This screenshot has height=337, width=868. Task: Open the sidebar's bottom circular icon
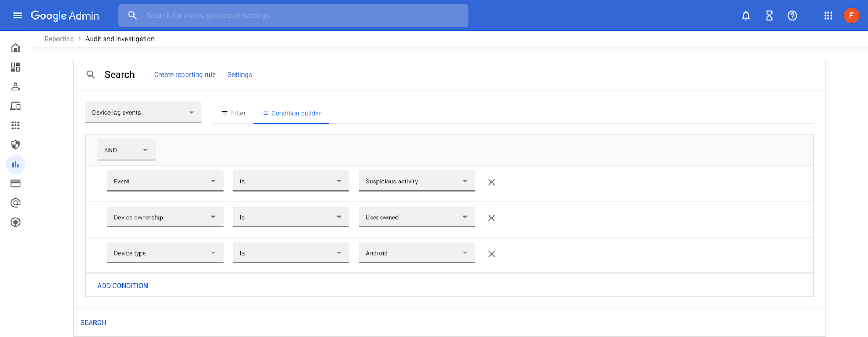pos(16,222)
